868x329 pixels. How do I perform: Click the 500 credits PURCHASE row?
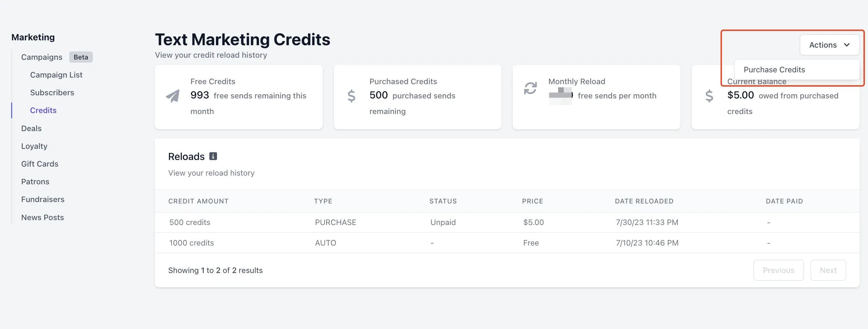pyautogui.click(x=507, y=222)
